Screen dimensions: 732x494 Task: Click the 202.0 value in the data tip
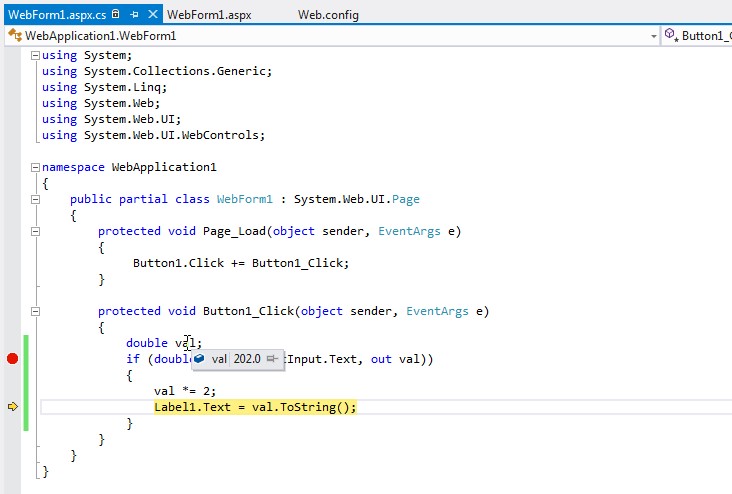point(247,359)
